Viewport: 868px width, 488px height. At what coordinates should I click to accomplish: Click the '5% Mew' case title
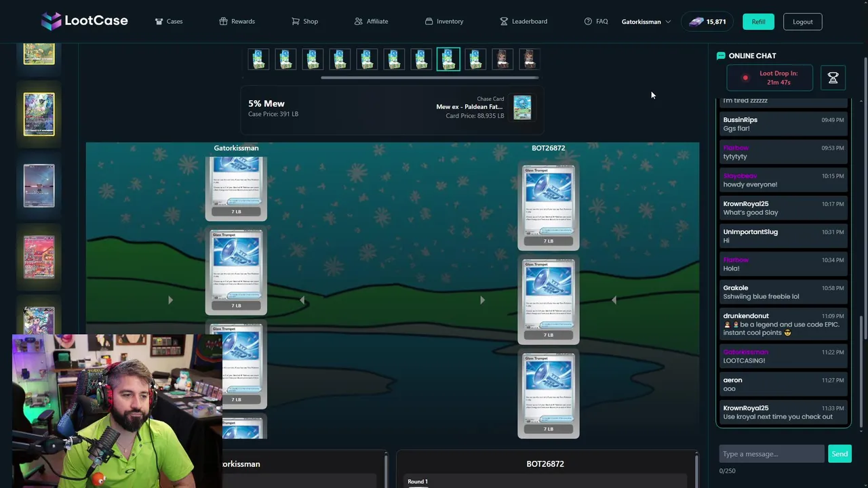266,104
